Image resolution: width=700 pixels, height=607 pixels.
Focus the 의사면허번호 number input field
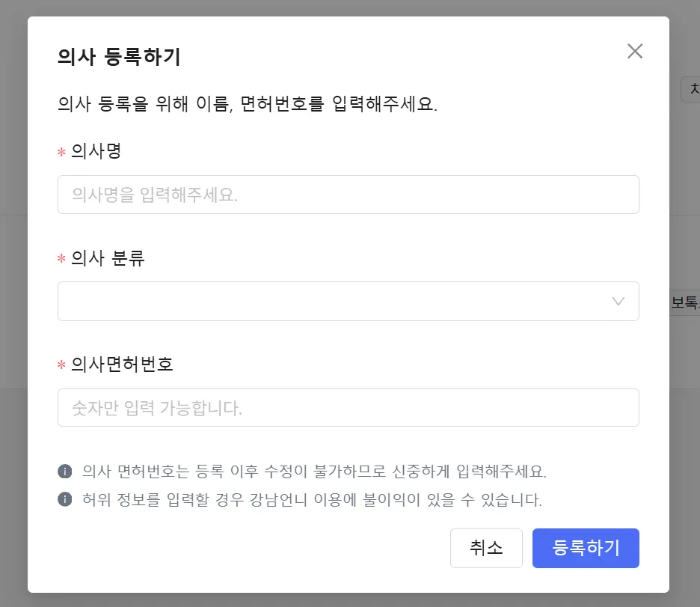[348, 408]
